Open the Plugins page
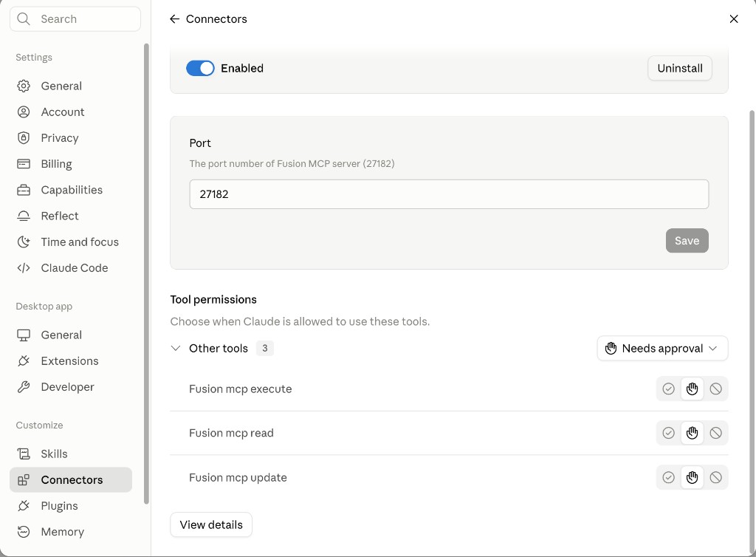 point(70,506)
